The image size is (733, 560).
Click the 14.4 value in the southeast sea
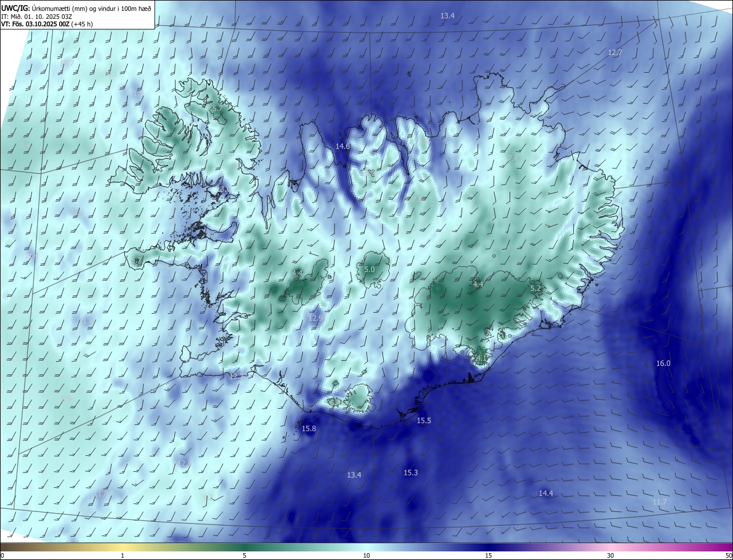[x=546, y=494]
